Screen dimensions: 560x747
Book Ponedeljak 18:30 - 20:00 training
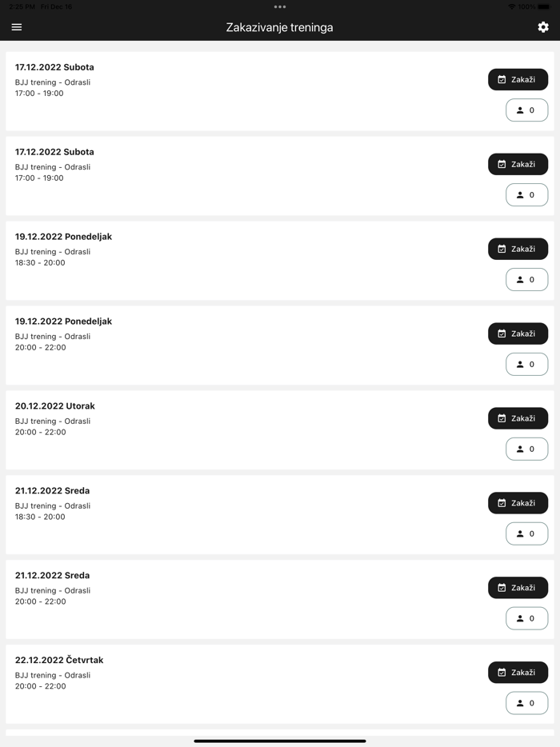(x=518, y=249)
